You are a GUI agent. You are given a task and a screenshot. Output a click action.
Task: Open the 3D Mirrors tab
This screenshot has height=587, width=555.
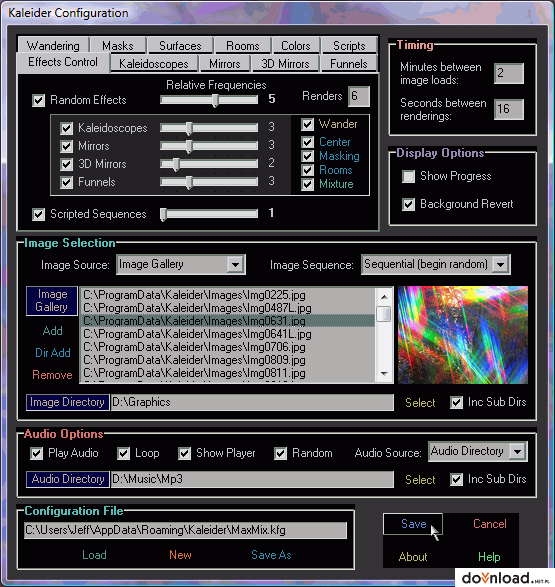285,64
